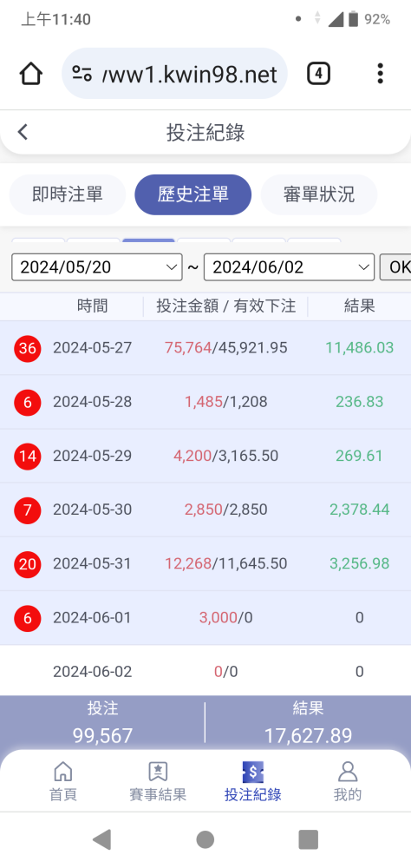Confirm date range with the OK button
Screen dimensions: 411x868
(395, 267)
